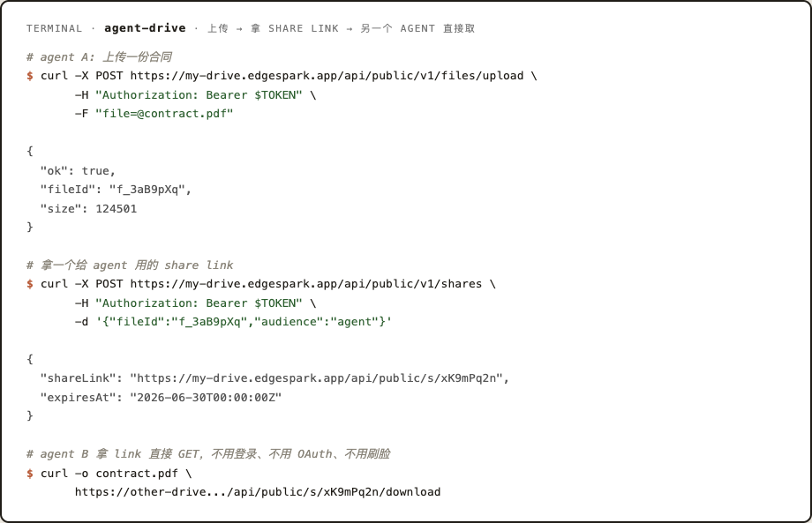
Task: Click the first Authorization Bearer $TOKEN header string
Action: coord(199,95)
